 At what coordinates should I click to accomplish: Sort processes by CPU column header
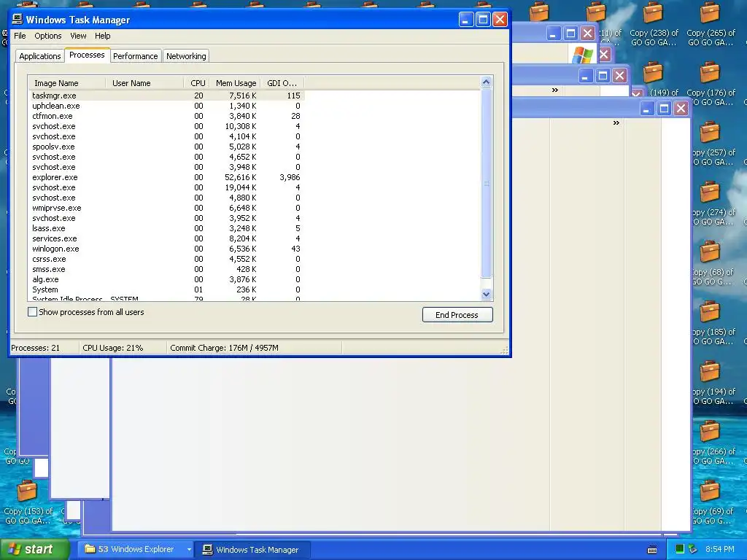coord(196,83)
